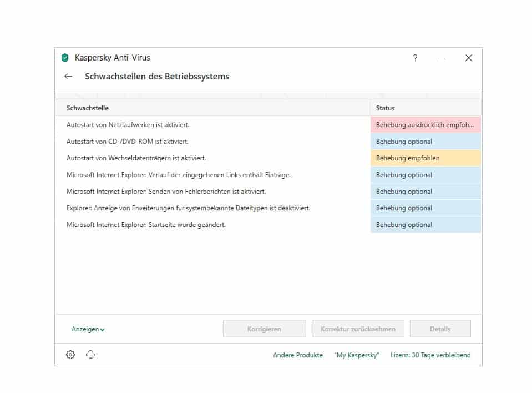Click the Details button
This screenshot has height=393, width=532.
pos(440,329)
